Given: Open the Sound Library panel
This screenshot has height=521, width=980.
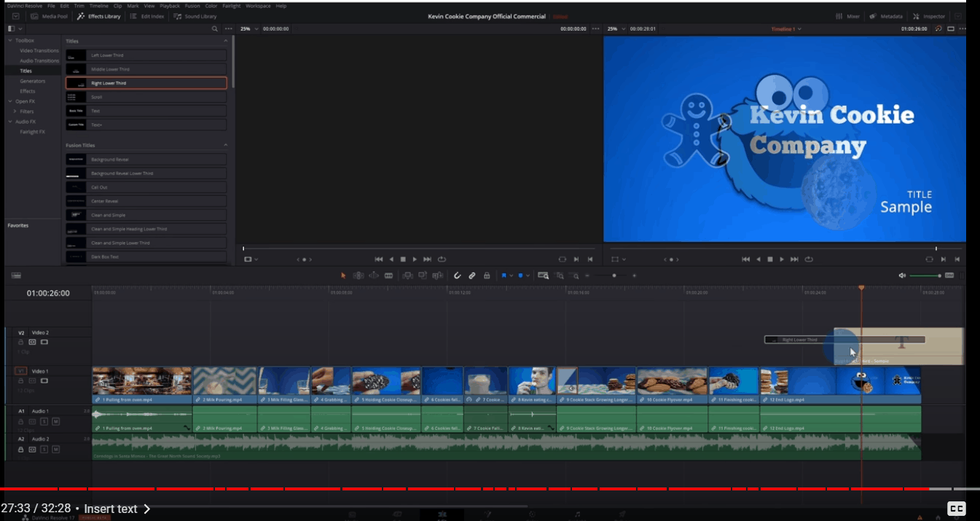Looking at the screenshot, I should (x=196, y=16).
